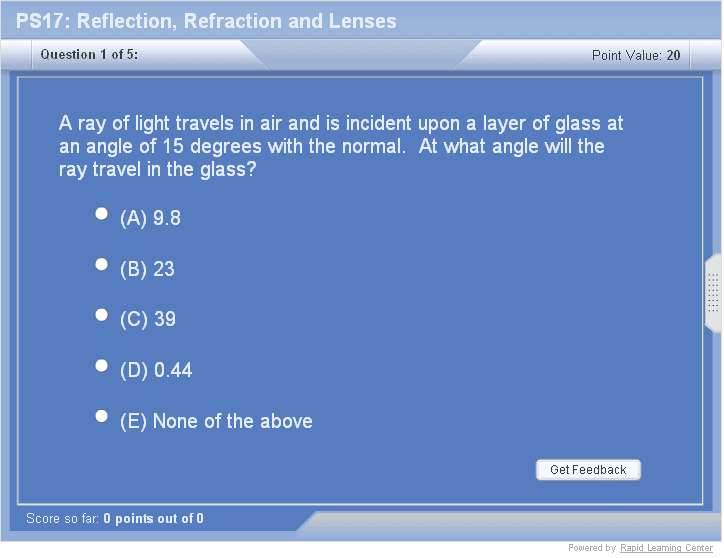Select the radio button for (A) 9.8

tap(101, 214)
